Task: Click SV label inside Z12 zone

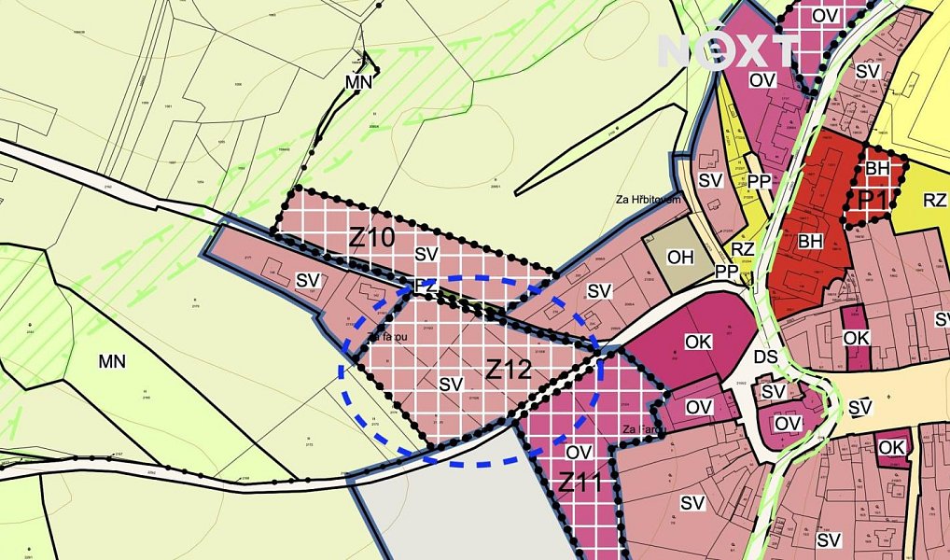Action: click(452, 385)
